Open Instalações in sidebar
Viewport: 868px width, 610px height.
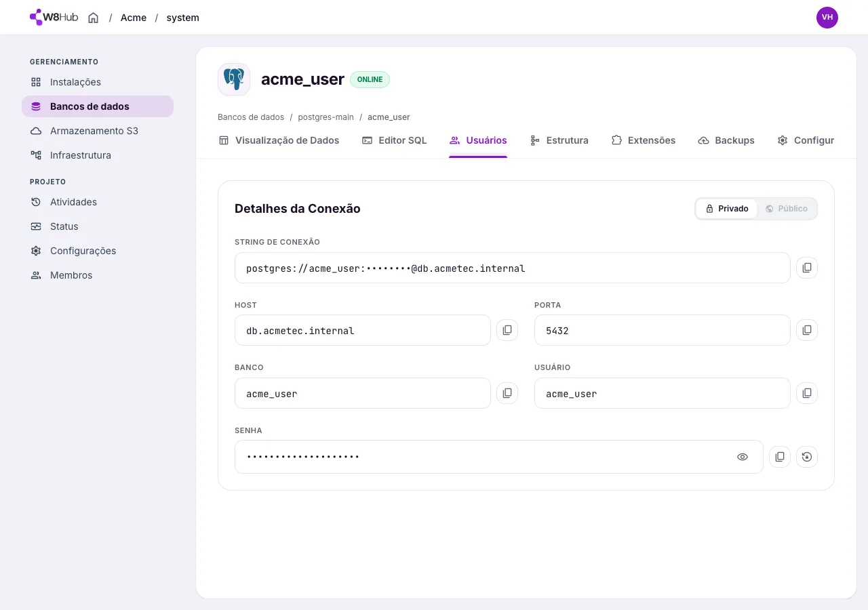pyautogui.click(x=98, y=82)
